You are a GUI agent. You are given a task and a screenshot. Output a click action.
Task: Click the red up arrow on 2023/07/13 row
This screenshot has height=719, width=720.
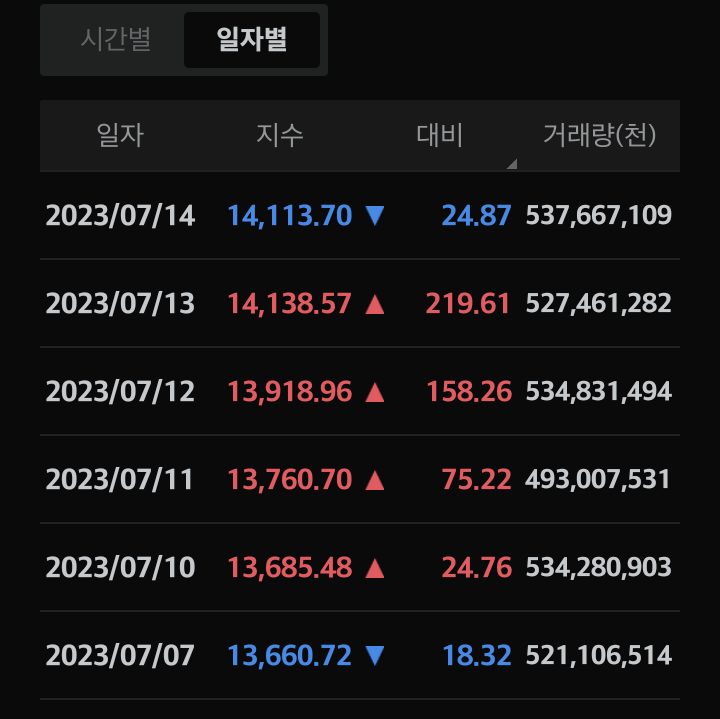(375, 304)
